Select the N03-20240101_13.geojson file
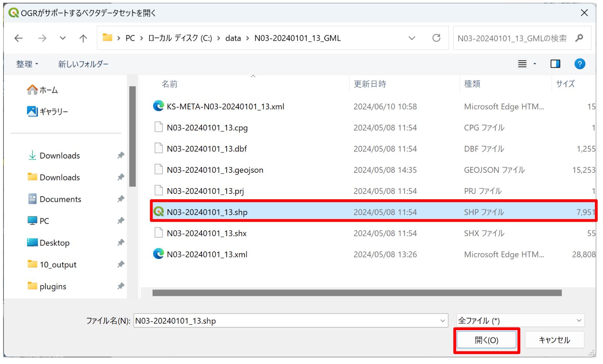 (374, 170)
